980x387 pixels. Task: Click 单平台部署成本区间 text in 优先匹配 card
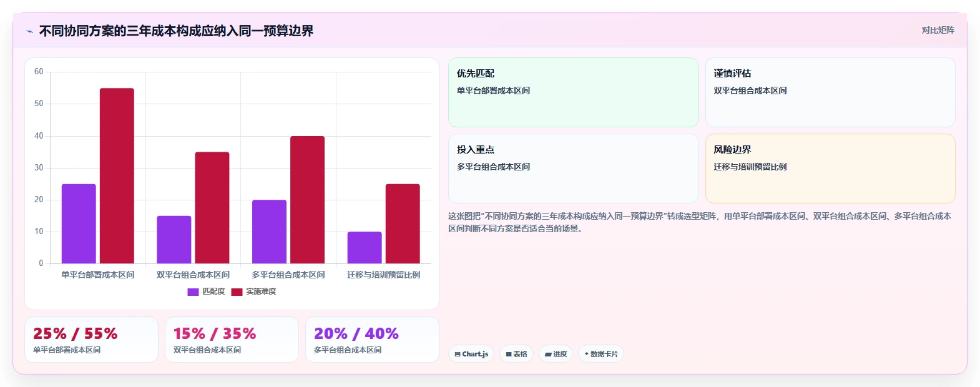click(493, 91)
